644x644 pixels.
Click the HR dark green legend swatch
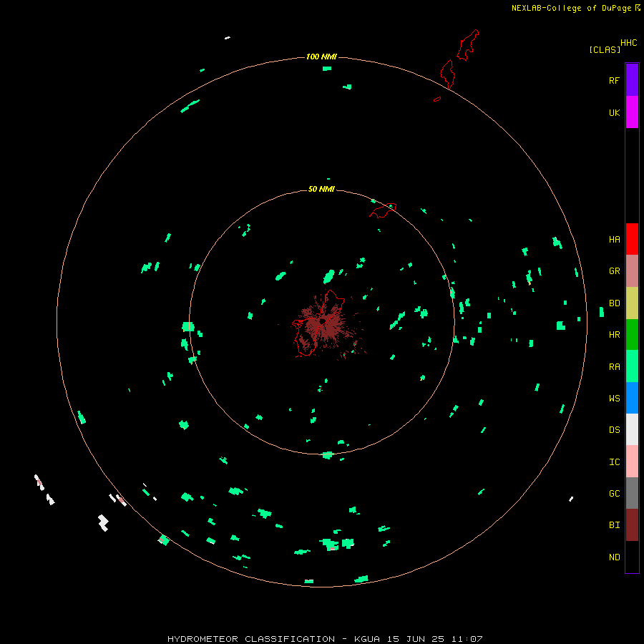632,335
